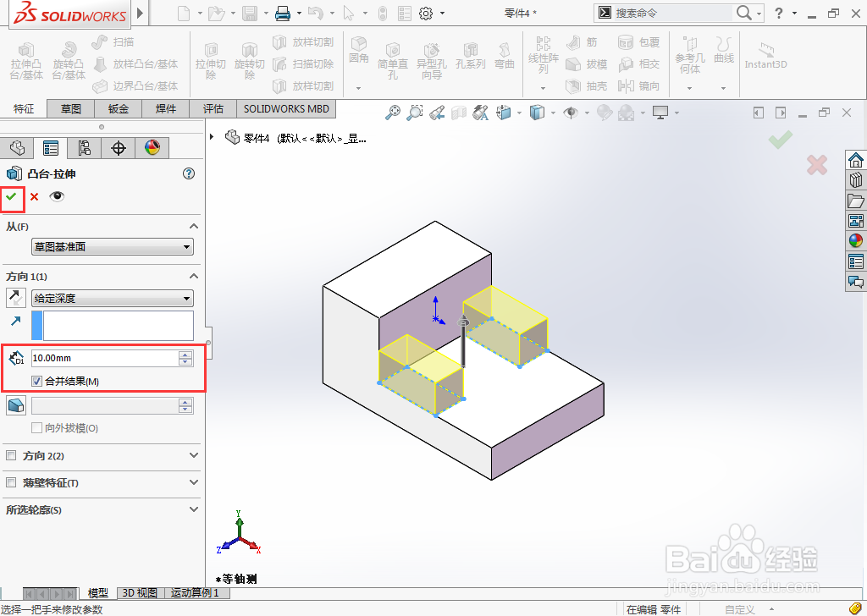Expand the 方向 2 section chevron
Screen dimensions: 867x616
coord(194,455)
